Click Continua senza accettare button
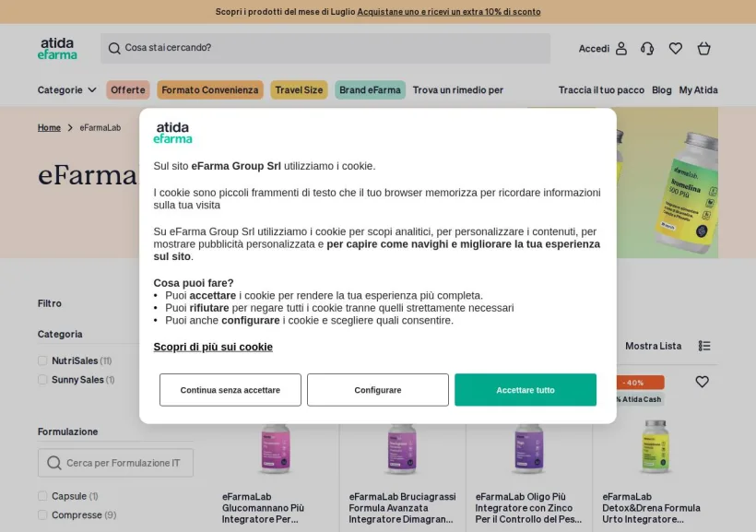The image size is (756, 532). [230, 390]
